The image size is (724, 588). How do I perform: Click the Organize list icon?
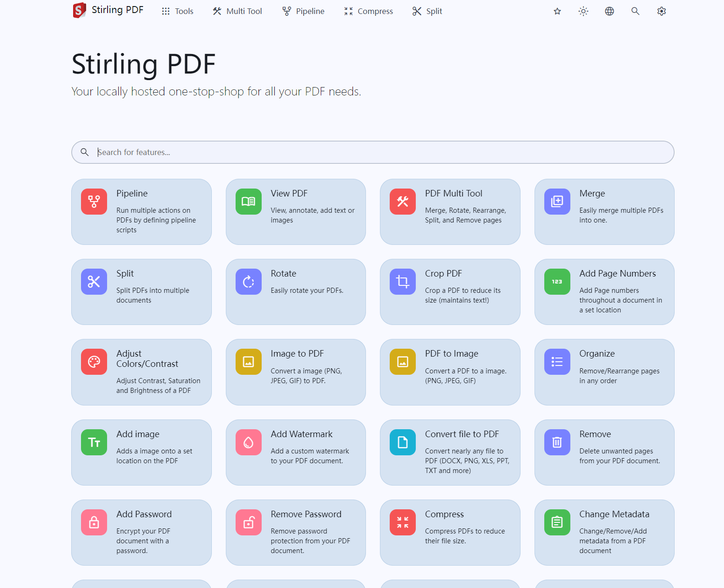pyautogui.click(x=557, y=362)
